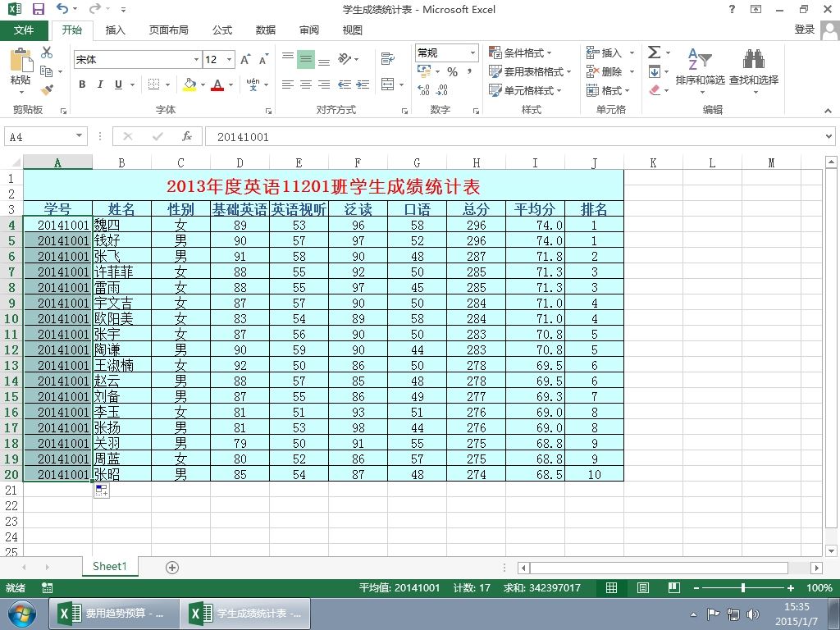Click the AutoSum sigma icon
840x630 pixels.
click(x=654, y=52)
